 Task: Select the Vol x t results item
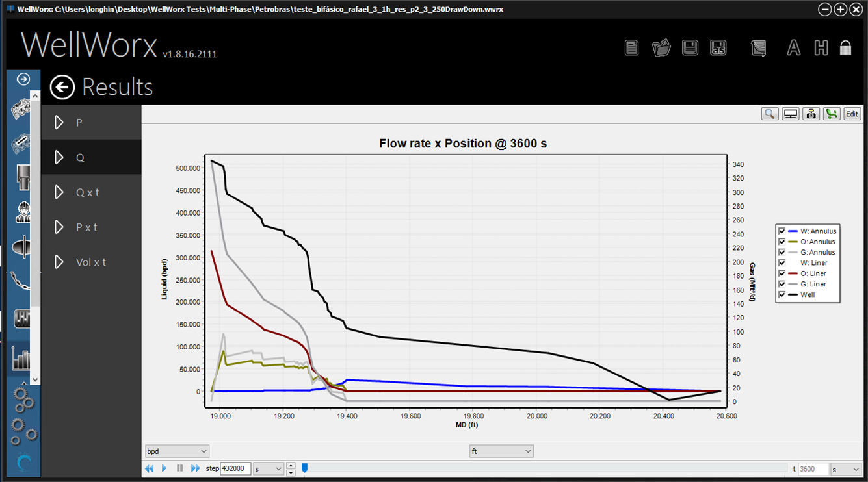(x=90, y=262)
